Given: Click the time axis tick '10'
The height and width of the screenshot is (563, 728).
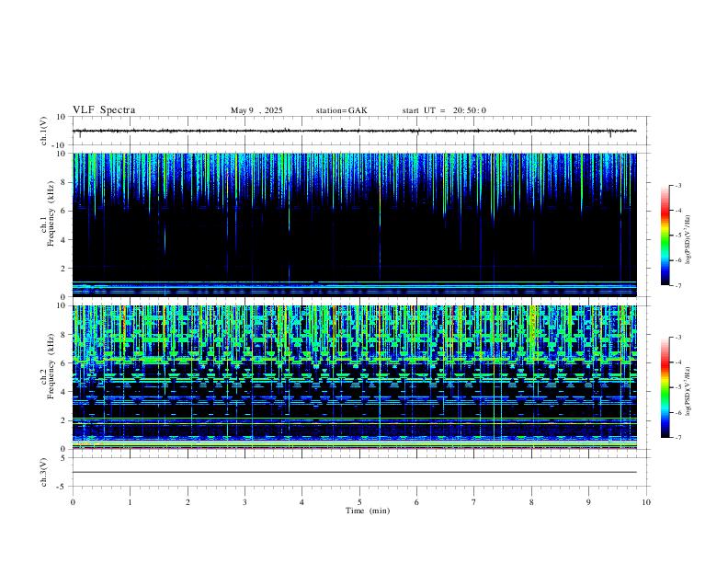Looking at the screenshot, I should coord(646,502).
